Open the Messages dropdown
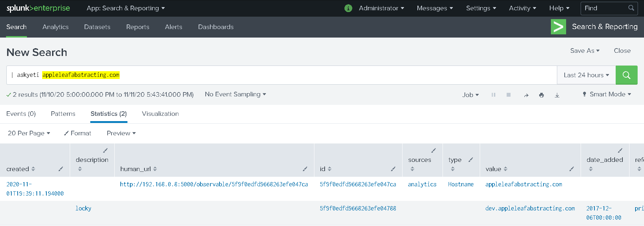644x226 pixels. (x=435, y=8)
